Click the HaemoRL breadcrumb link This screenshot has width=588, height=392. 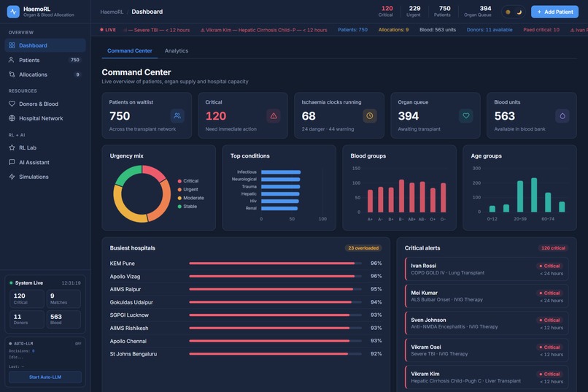(x=112, y=12)
